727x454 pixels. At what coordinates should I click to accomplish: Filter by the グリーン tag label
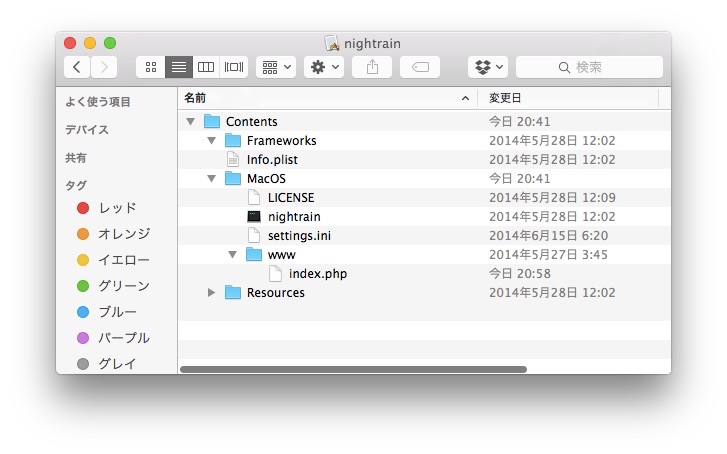click(124, 286)
